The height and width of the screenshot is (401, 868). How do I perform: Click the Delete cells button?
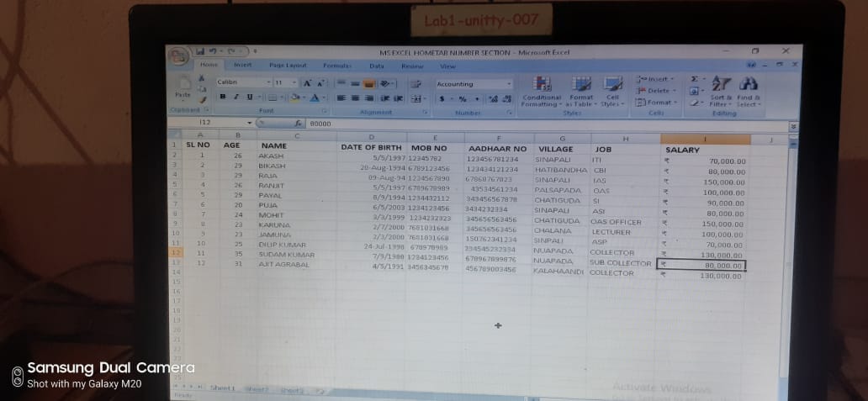point(657,91)
